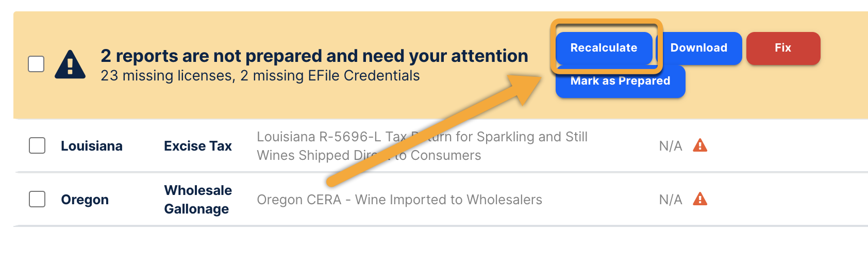Open Oregon CERA Wine Imported to Wholesalers

(399, 200)
